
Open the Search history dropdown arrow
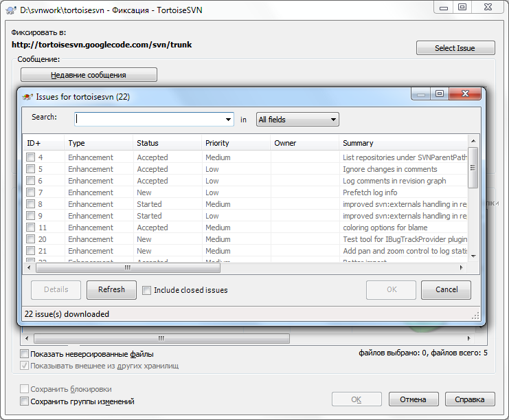point(228,120)
